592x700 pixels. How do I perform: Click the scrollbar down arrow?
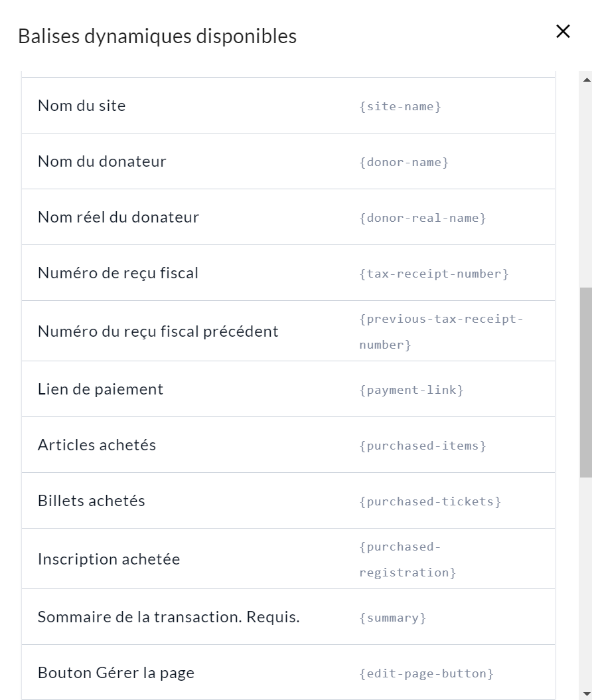point(586,694)
